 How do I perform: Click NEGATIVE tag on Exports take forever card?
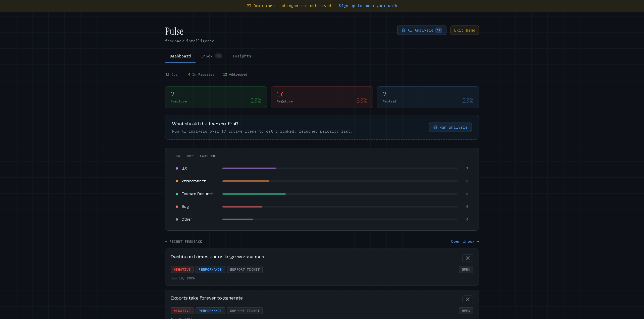182,311
